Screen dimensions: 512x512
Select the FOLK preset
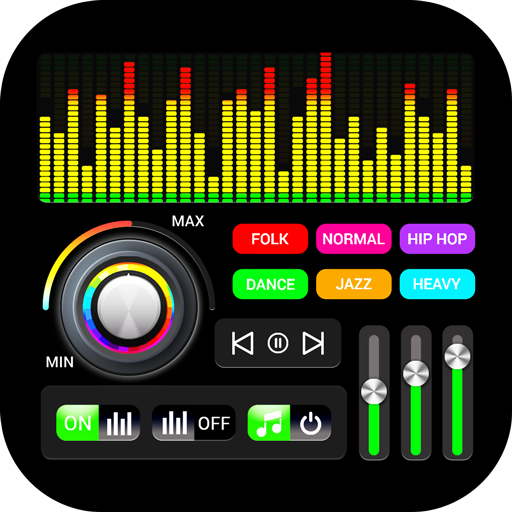tap(270, 239)
